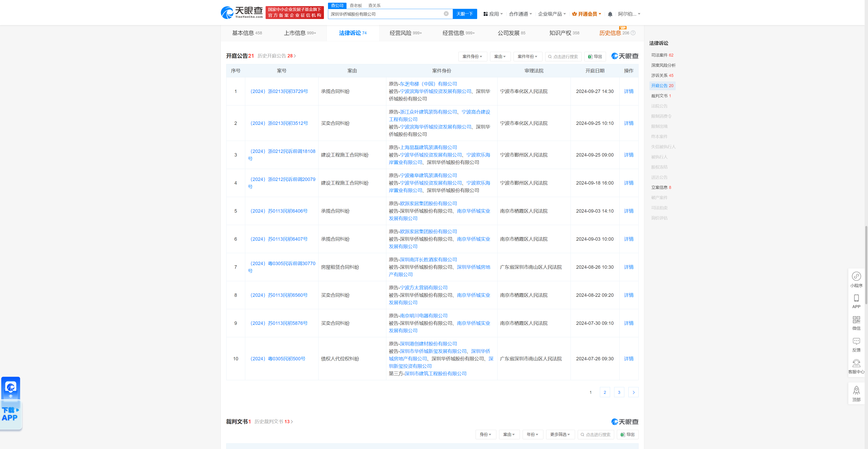Open the 案件年份 filter dropdown

(x=528, y=56)
